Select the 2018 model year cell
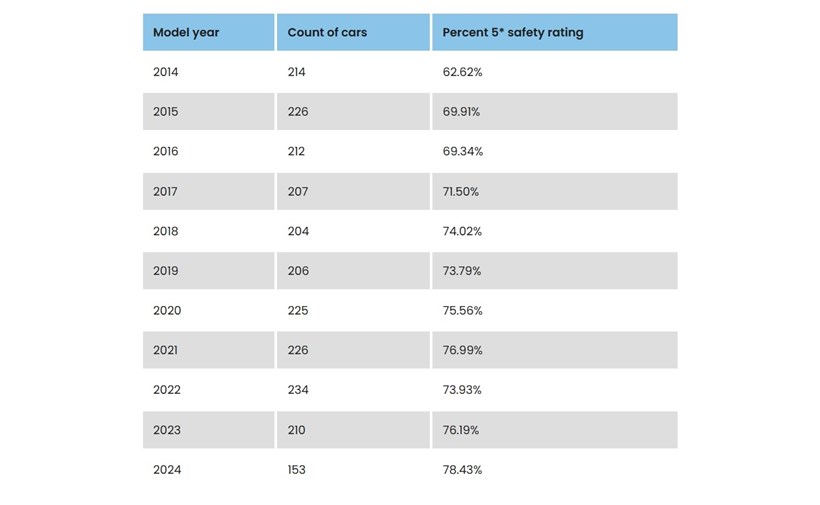The height and width of the screenshot is (505, 820). [x=166, y=231]
